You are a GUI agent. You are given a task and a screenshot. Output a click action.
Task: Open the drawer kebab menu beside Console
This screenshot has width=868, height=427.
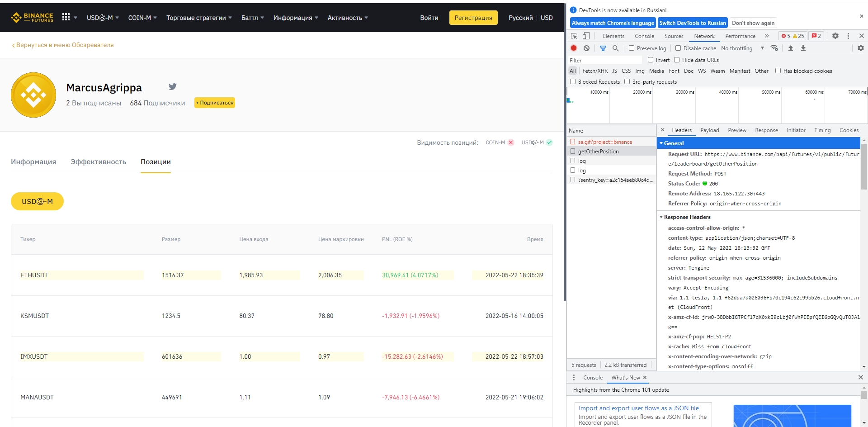point(574,377)
